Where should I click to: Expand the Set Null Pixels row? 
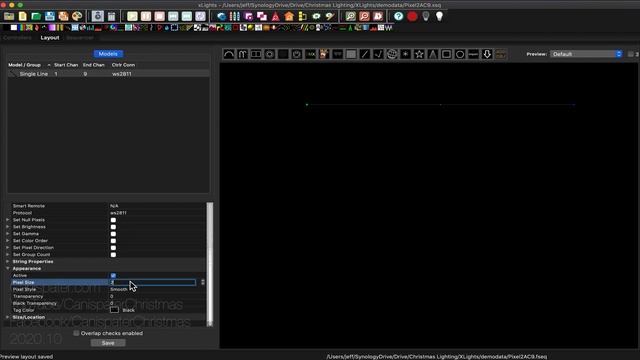click(8, 220)
